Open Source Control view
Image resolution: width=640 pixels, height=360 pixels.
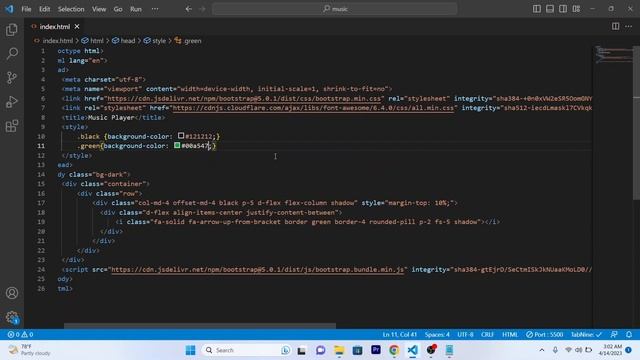tap(12, 78)
